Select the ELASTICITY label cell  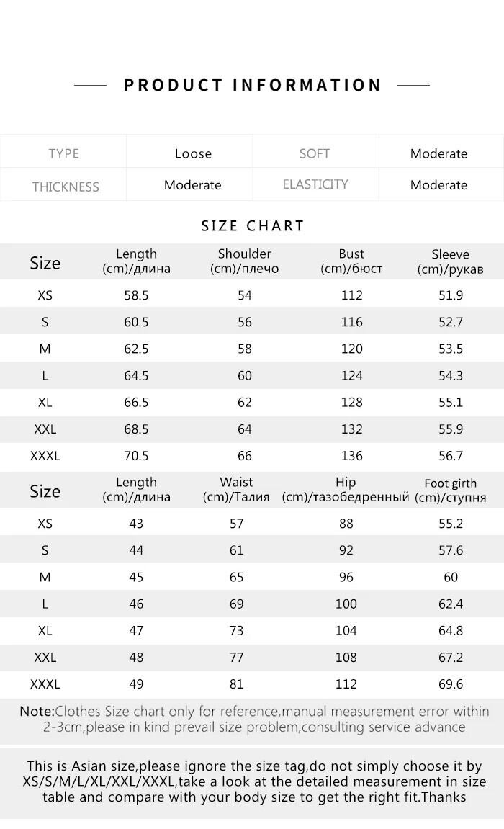[x=315, y=184]
